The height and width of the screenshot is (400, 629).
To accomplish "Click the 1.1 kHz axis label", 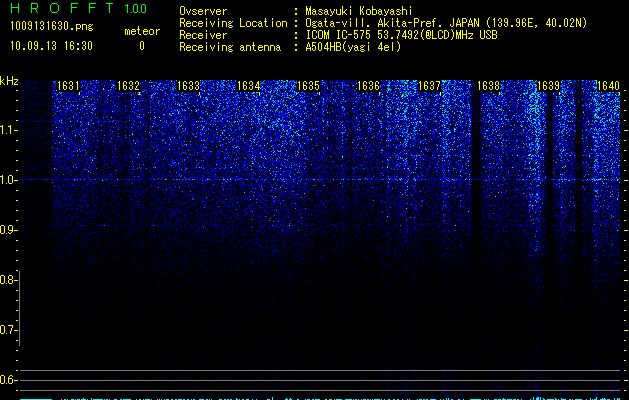I will [x=8, y=130].
